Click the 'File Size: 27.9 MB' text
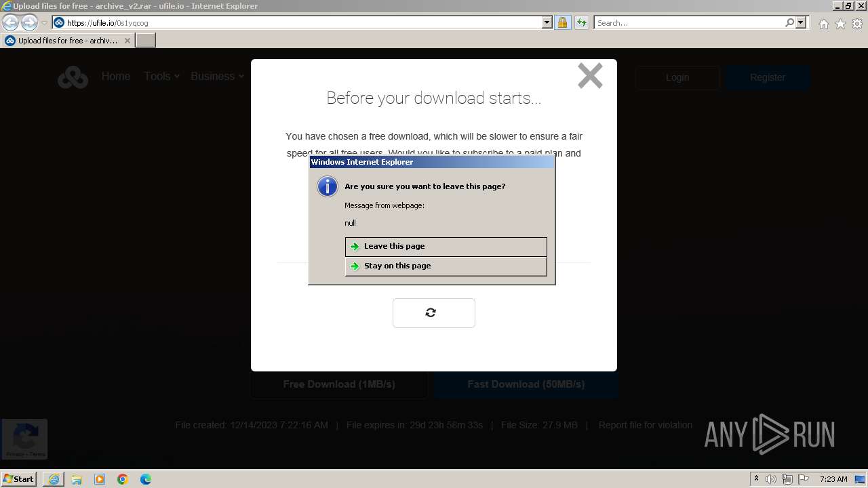Image resolution: width=868 pixels, height=488 pixels. point(539,425)
